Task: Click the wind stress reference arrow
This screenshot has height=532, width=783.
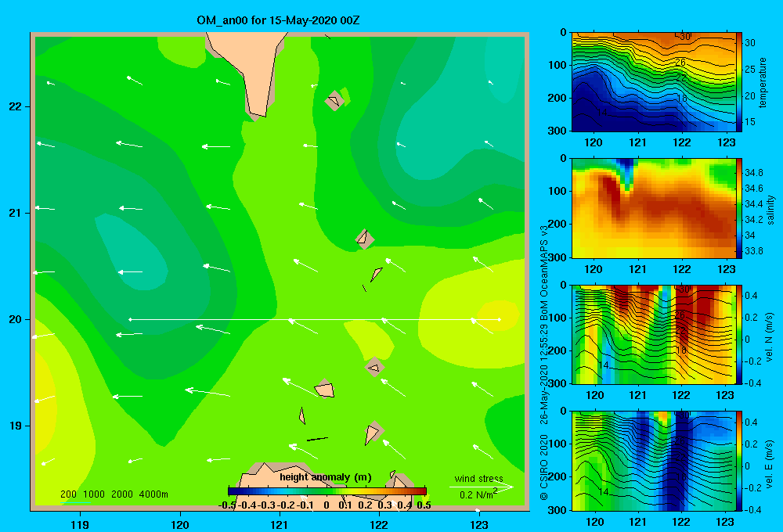Action: [481, 487]
